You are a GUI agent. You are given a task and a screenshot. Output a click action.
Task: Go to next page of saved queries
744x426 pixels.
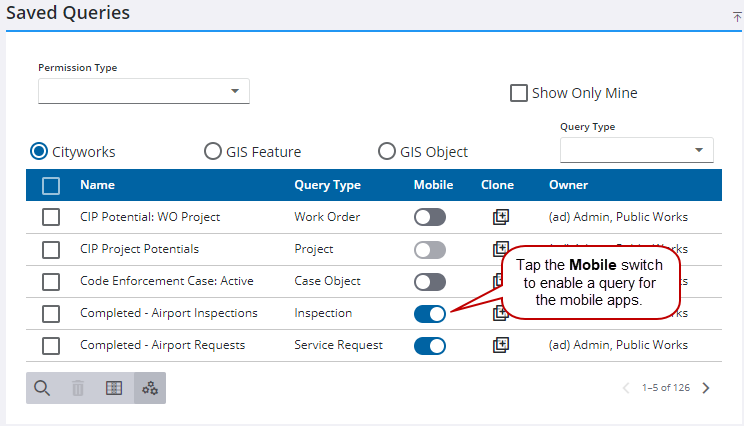pos(706,388)
